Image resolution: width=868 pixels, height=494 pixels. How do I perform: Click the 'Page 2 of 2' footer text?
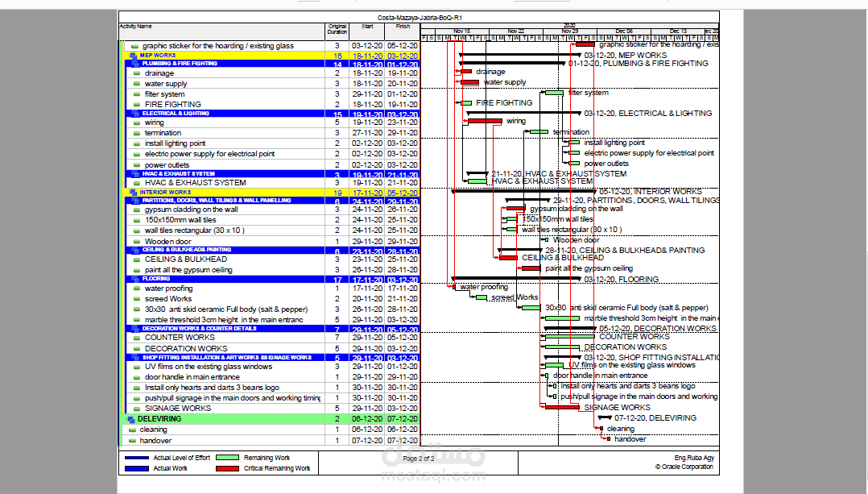[x=419, y=459]
